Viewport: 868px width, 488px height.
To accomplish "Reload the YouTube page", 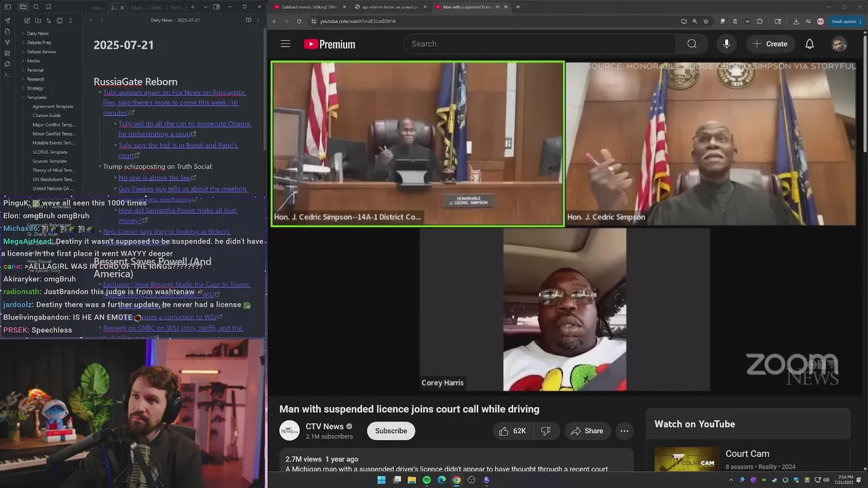I will pos(299,21).
